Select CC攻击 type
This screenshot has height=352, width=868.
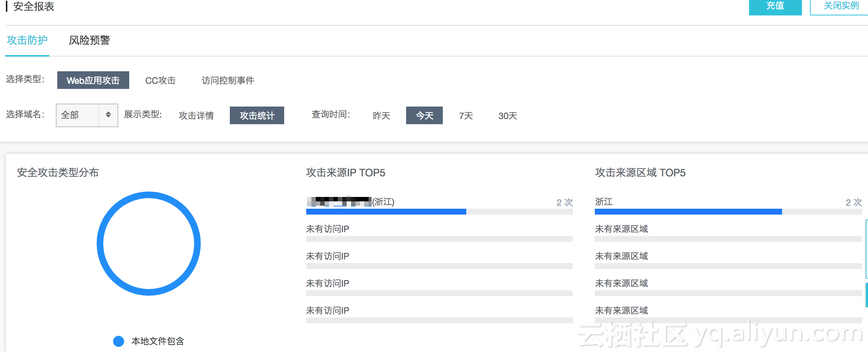pos(160,80)
